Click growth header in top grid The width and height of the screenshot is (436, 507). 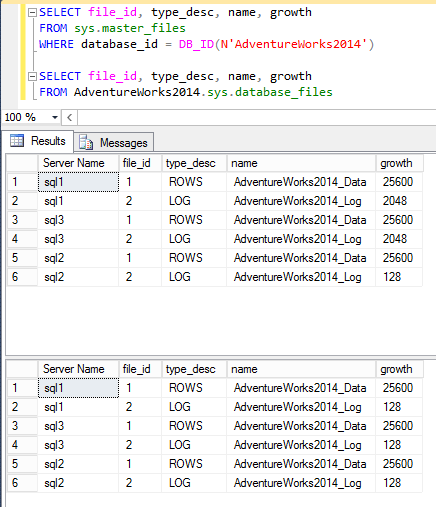coord(399,163)
